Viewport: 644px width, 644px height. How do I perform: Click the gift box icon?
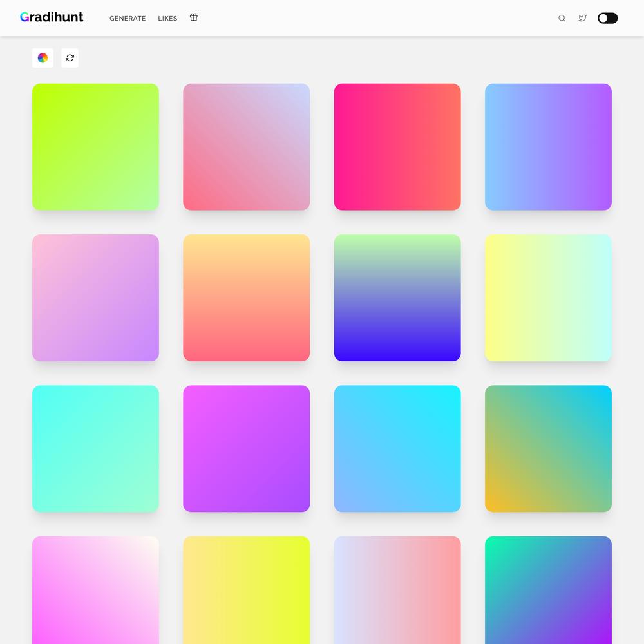[194, 17]
